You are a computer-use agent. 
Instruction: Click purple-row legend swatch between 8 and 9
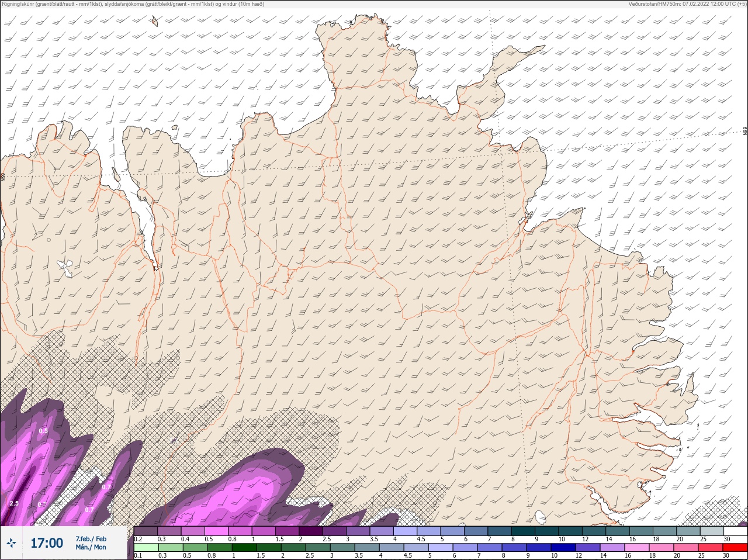pyautogui.click(x=524, y=531)
